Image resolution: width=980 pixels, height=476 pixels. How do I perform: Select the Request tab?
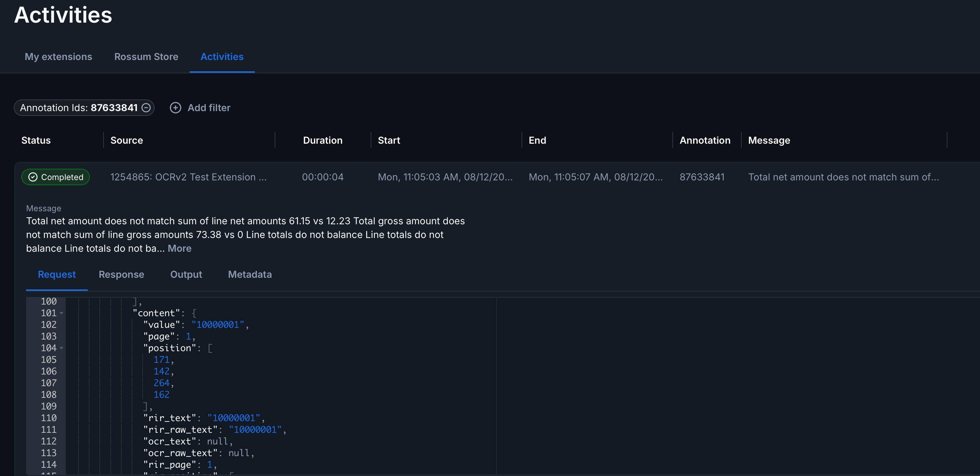[57, 274]
